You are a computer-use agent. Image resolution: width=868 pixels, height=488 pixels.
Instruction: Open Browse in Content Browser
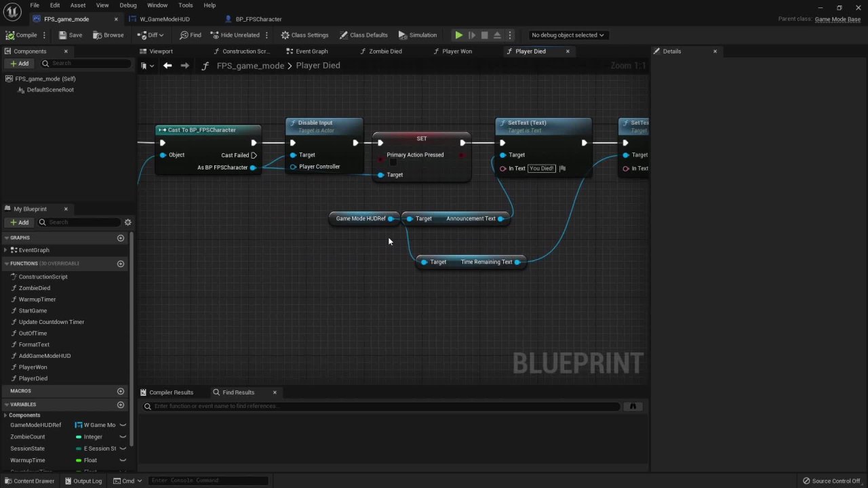pyautogui.click(x=108, y=35)
